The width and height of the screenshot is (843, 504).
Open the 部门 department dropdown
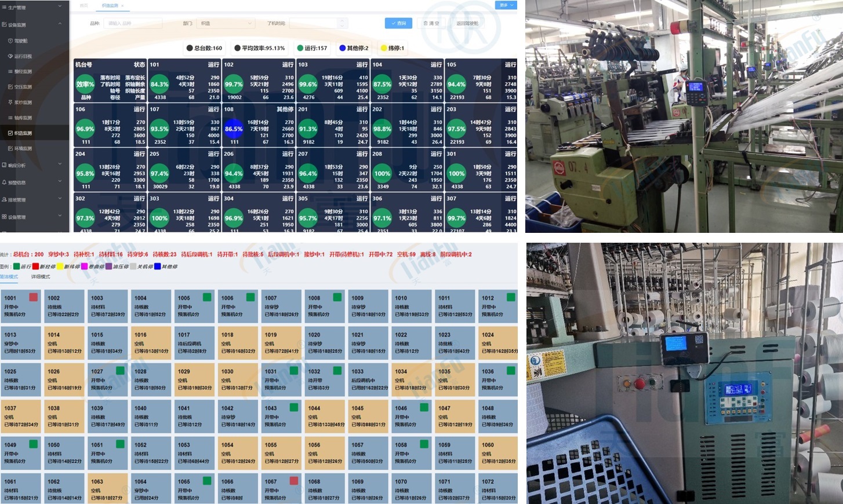(x=226, y=23)
